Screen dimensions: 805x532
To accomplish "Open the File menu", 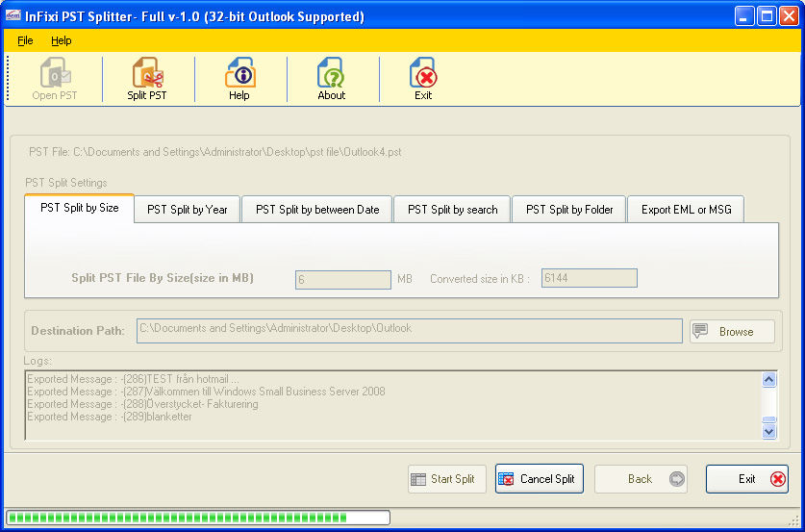I will [25, 40].
